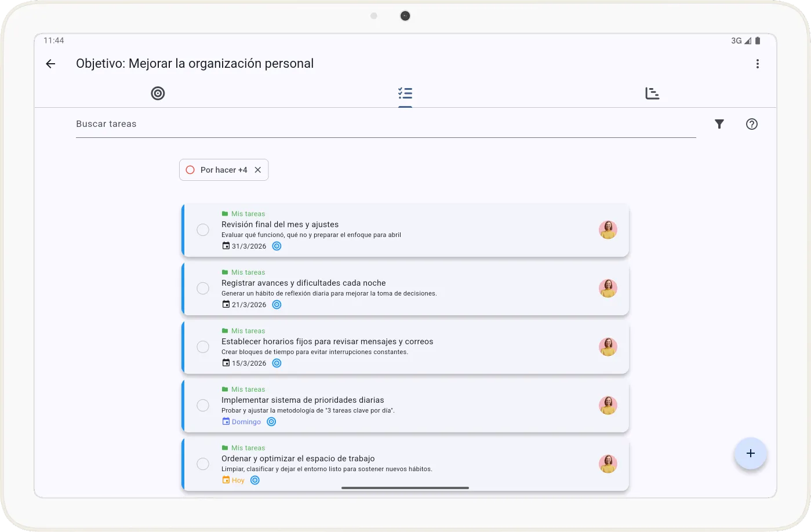This screenshot has width=811, height=532.
Task: Select the task checklist tab
Action: [x=405, y=93]
